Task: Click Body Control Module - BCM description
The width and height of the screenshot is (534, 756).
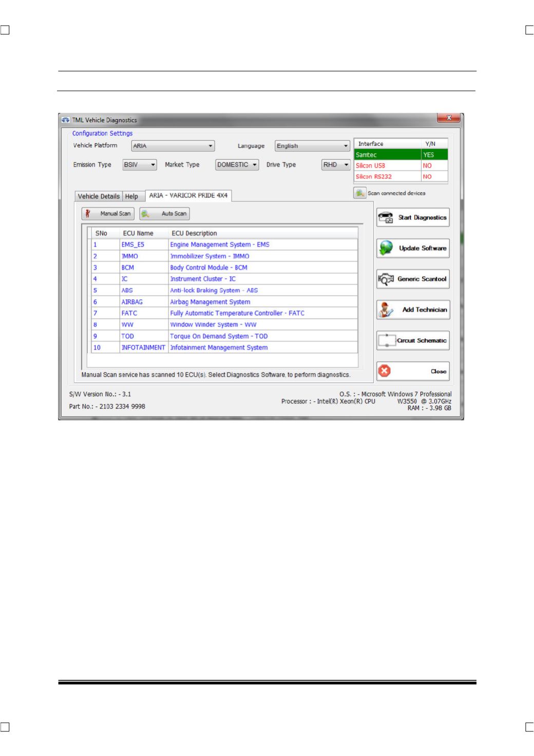Action: coord(208,267)
